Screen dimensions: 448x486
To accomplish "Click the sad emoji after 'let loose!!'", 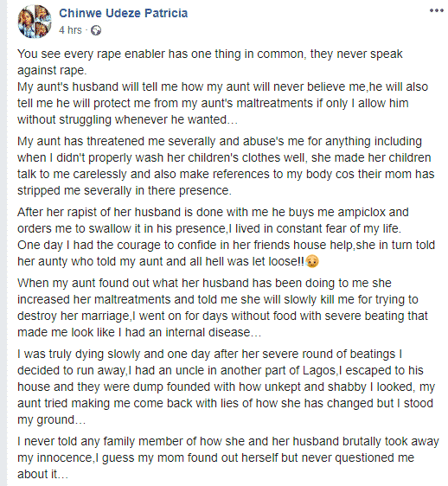I will (312, 262).
